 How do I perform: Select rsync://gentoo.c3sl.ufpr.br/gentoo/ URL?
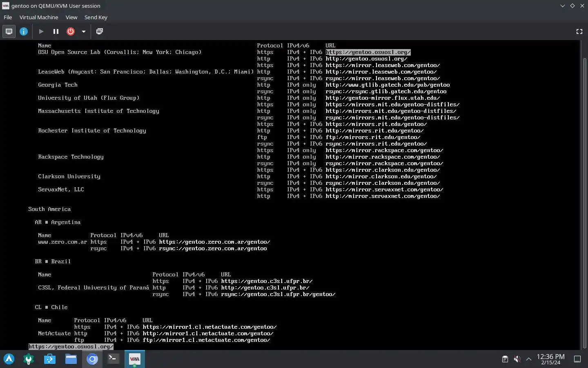click(278, 294)
